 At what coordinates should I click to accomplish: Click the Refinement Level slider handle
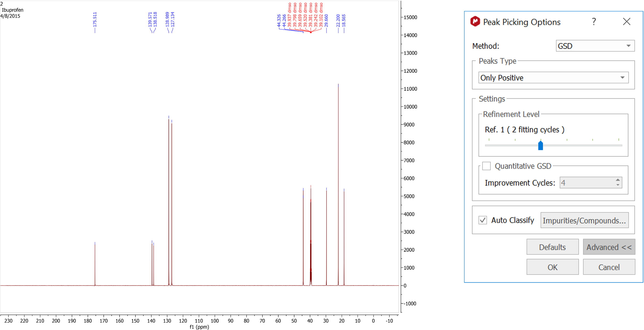point(541,145)
